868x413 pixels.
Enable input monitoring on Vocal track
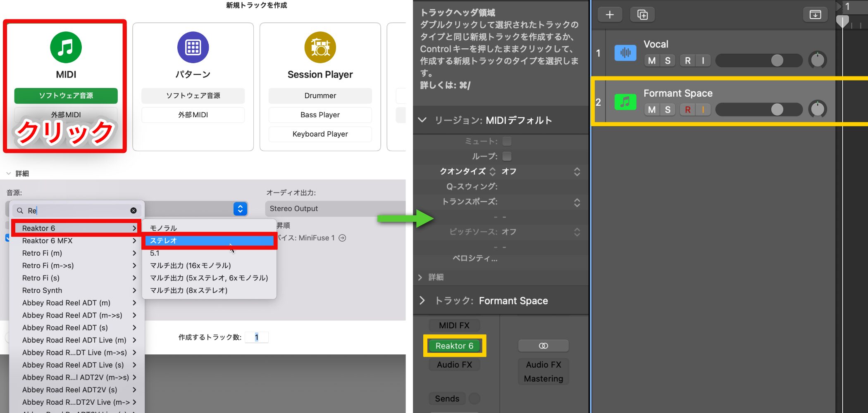click(703, 61)
